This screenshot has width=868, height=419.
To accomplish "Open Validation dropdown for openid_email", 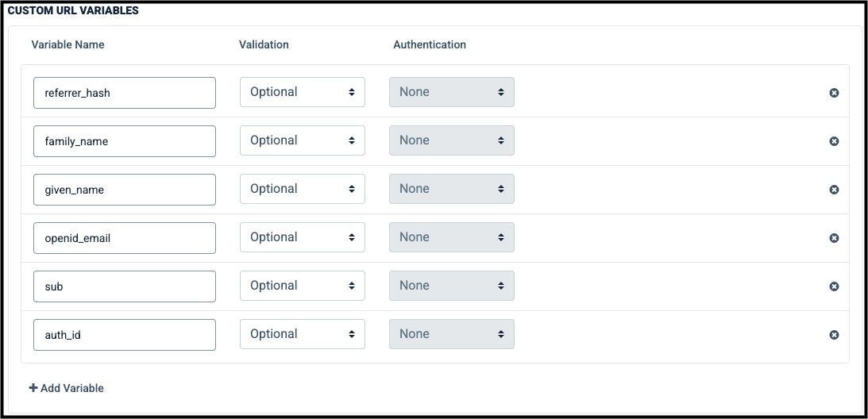I will [x=303, y=237].
